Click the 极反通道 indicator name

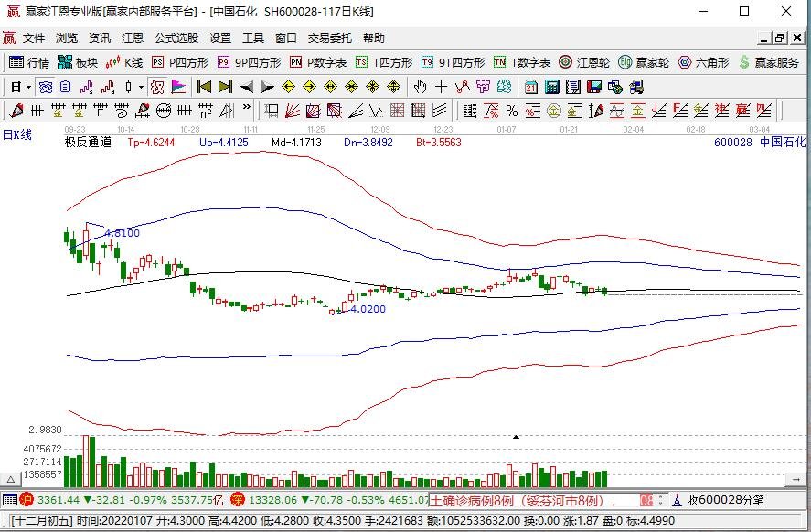pyautogui.click(x=88, y=143)
